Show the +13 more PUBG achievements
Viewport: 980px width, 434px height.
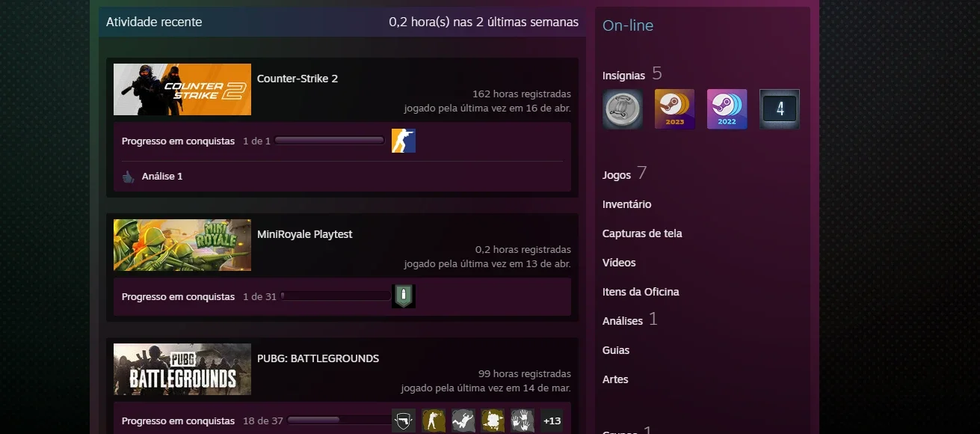[552, 421]
